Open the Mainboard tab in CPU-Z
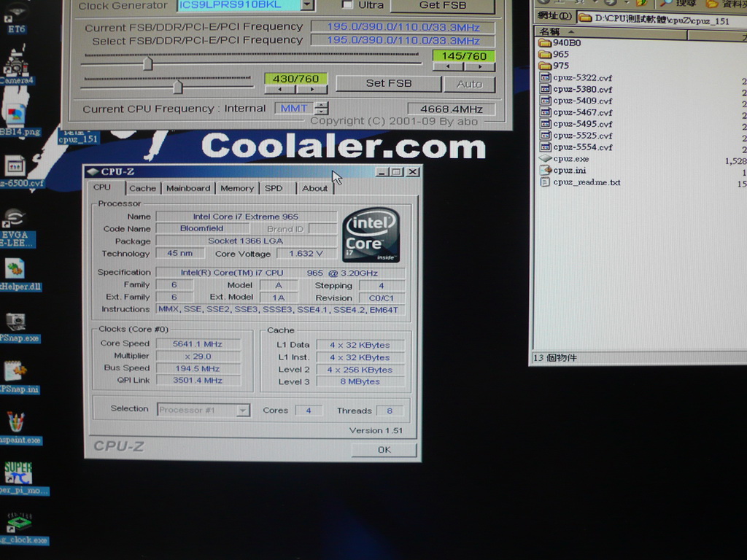 tap(188, 189)
